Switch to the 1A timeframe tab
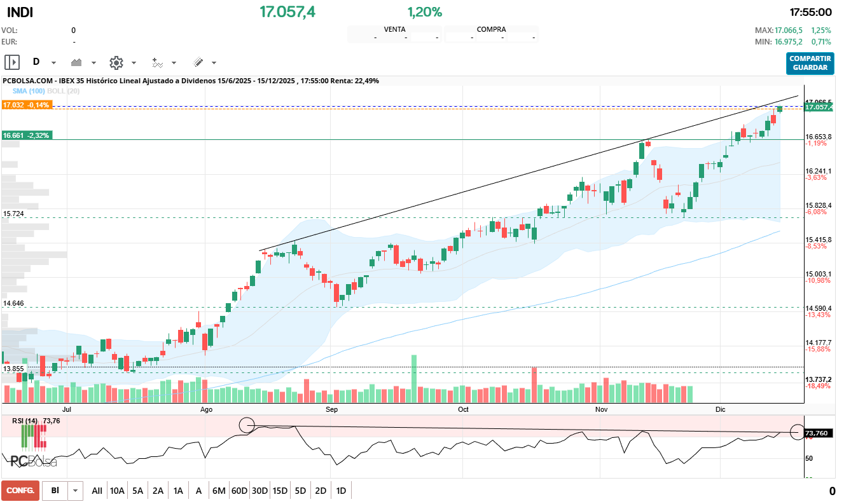This screenshot has height=504, width=844. (178, 491)
